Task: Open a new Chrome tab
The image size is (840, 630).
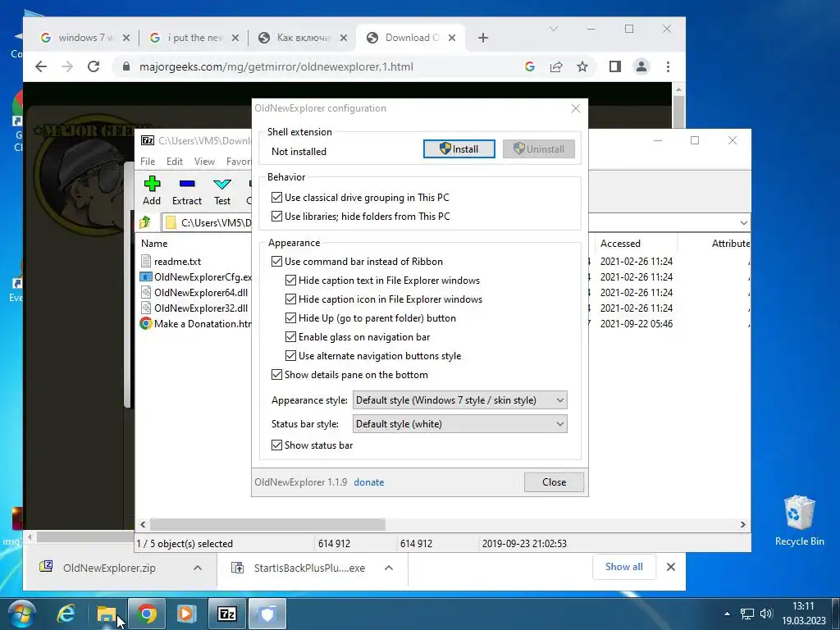Action: pyautogui.click(x=482, y=38)
